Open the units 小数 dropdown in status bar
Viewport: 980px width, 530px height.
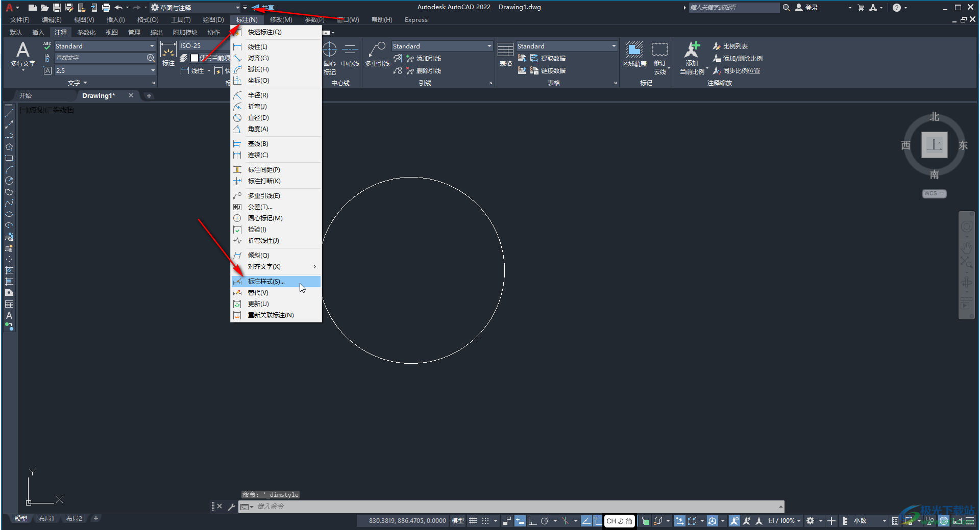(870, 521)
